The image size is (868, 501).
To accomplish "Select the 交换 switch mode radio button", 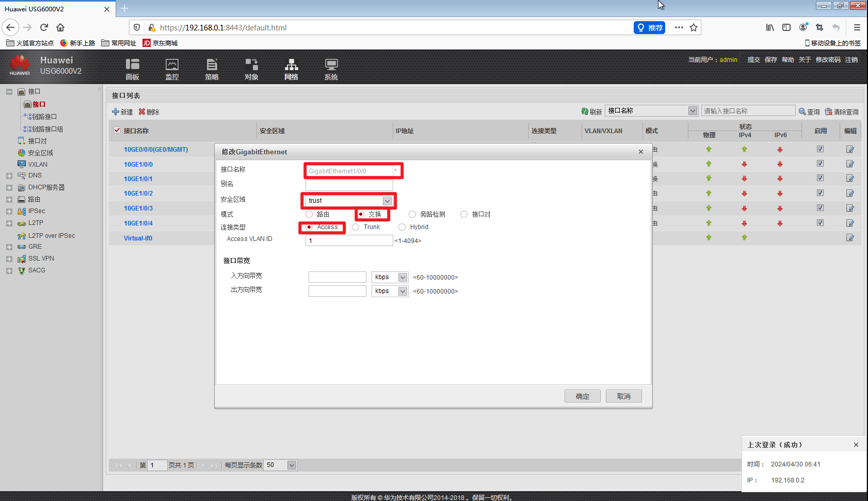I will [361, 214].
